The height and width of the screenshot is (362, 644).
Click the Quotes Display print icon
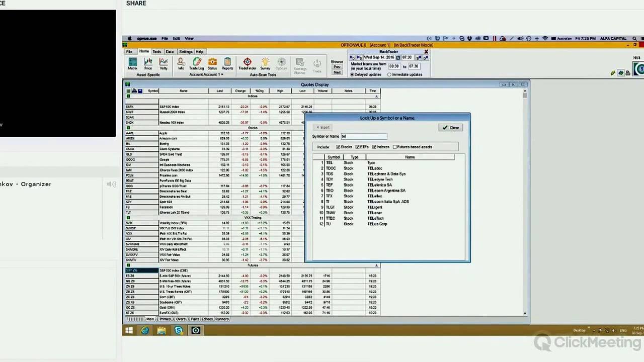(x=134, y=91)
